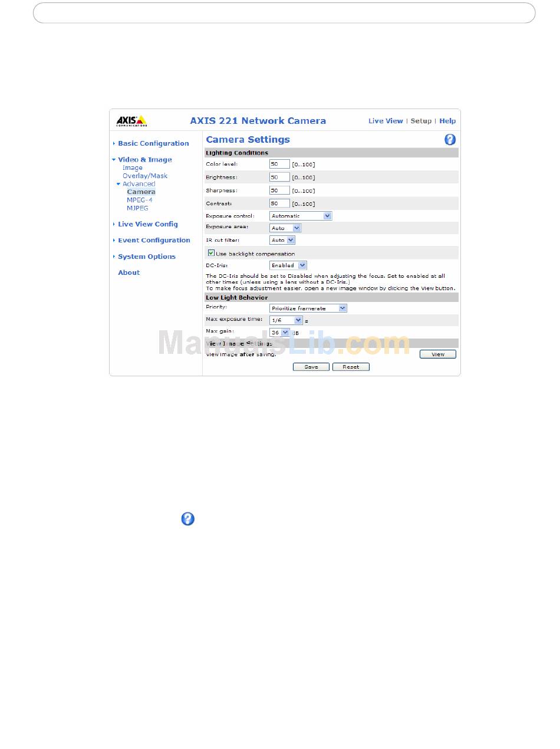The height and width of the screenshot is (749, 560).
Task: Open the Max exposure time dropdown
Action: coord(286,320)
